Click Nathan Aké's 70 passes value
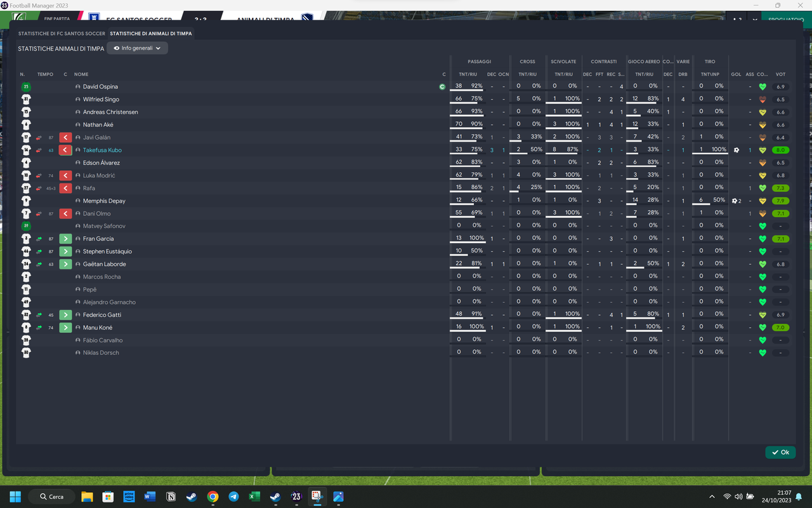812x508 pixels. coord(459,124)
